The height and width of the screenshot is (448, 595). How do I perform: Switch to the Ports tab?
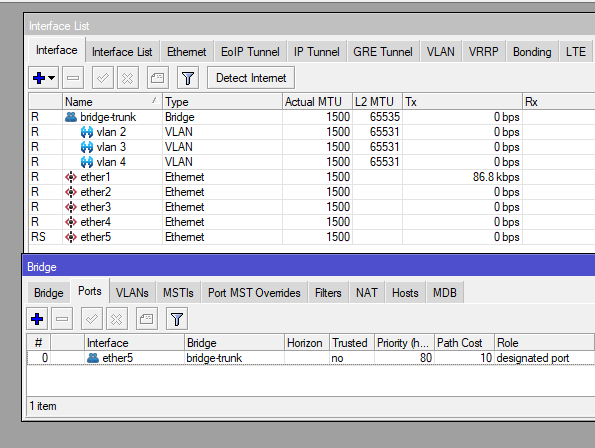90,291
